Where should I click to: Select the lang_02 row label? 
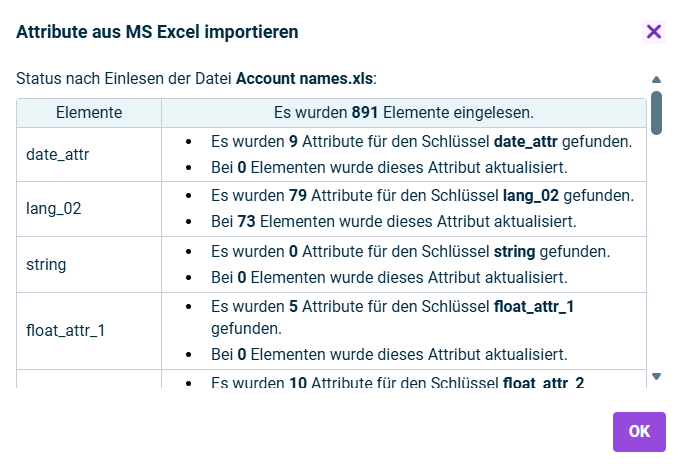tap(54, 209)
